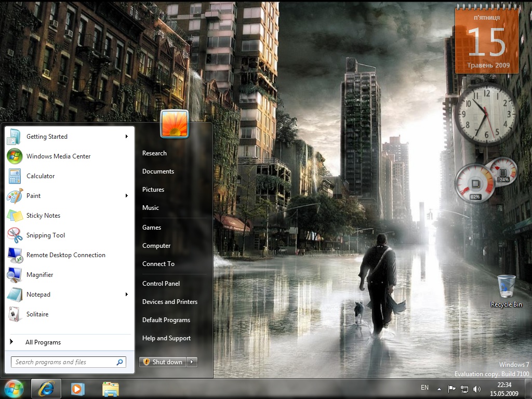Viewport: 532px width, 399px height.
Task: Open Windows Explorer folder on taskbar
Action: pos(110,389)
